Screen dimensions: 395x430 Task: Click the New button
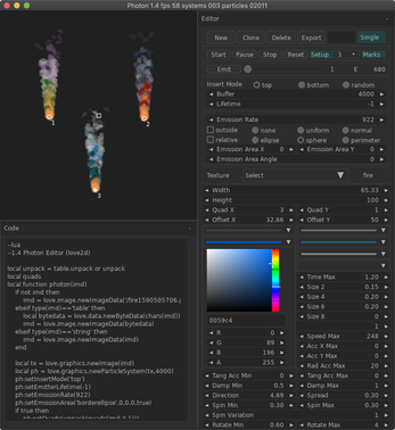(221, 38)
